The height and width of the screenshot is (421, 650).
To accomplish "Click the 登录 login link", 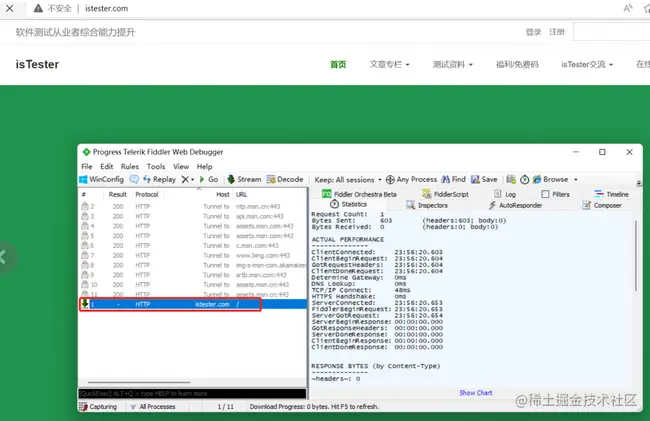I will [x=533, y=32].
